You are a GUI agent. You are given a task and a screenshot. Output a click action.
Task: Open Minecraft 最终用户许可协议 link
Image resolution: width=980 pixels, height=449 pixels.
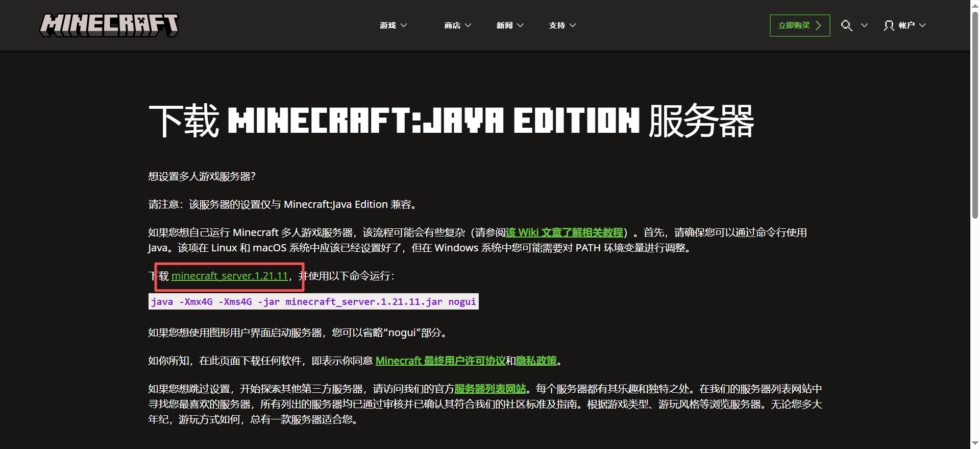coord(440,361)
